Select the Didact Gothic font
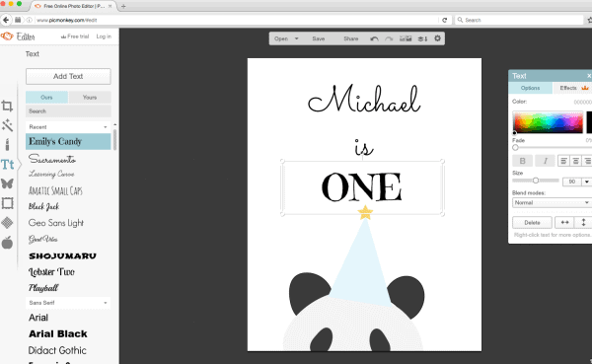This screenshot has width=592, height=364. click(57, 350)
